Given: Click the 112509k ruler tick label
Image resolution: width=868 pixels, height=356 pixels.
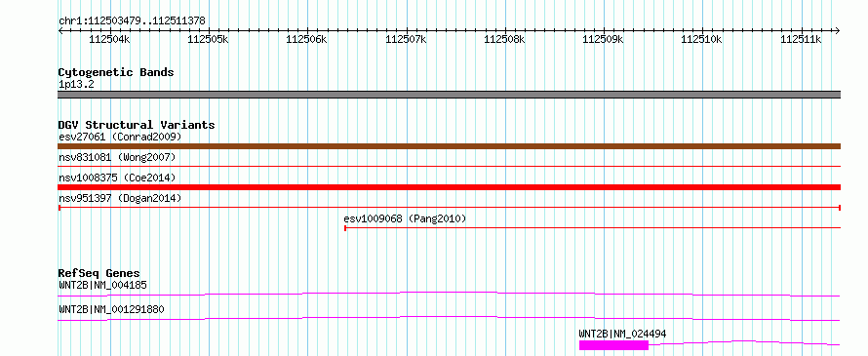Looking at the screenshot, I should 604,39.
